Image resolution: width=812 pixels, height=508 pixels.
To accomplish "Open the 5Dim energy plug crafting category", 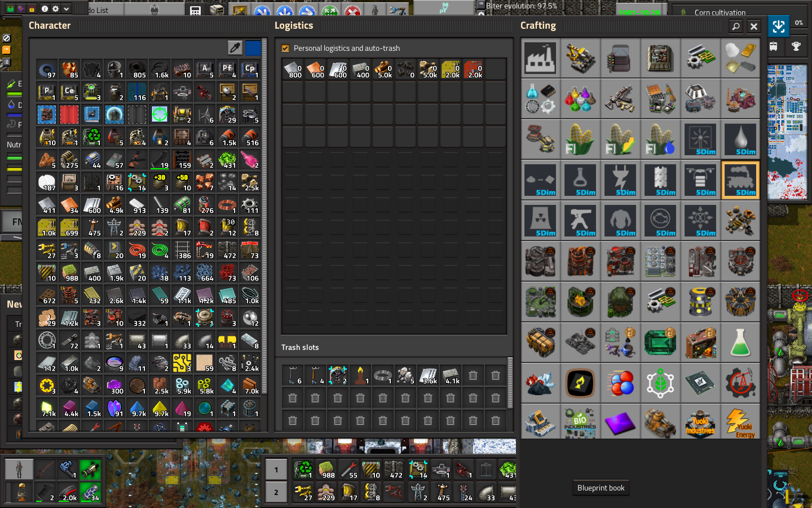I will [621, 180].
